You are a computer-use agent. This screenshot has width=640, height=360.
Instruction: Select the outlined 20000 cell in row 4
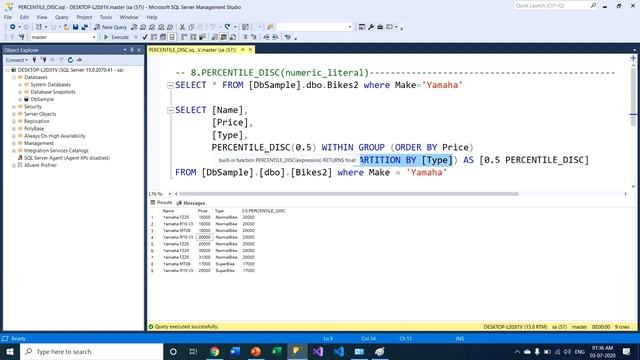click(x=204, y=237)
